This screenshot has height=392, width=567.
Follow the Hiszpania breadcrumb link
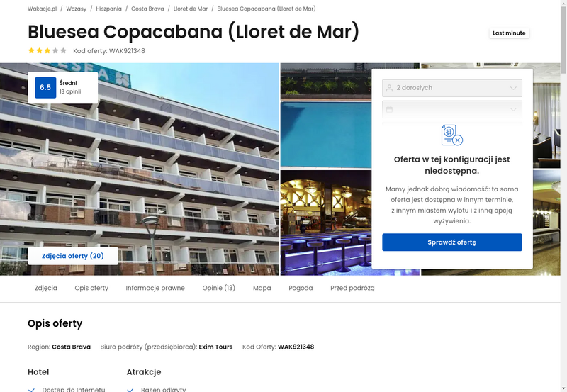click(x=109, y=9)
